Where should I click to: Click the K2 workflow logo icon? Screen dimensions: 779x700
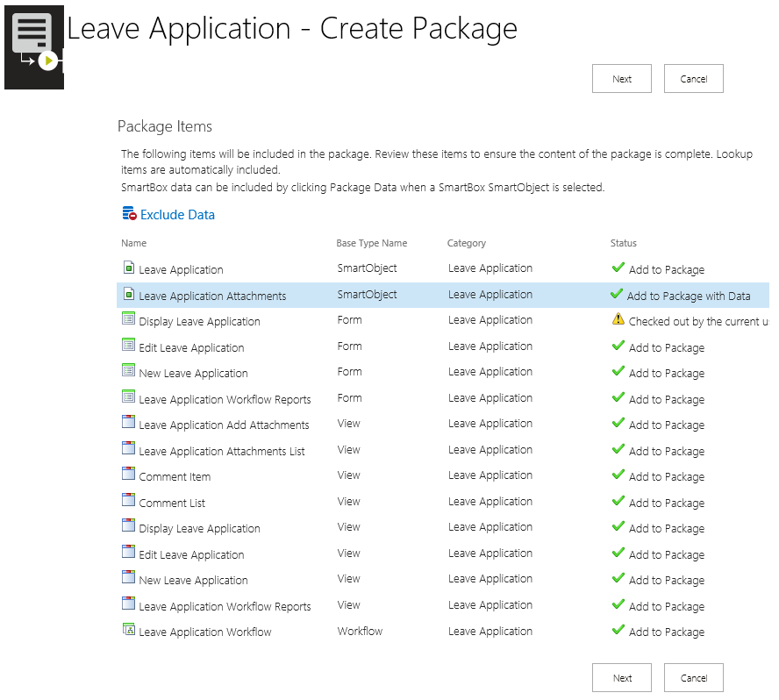coord(33,44)
